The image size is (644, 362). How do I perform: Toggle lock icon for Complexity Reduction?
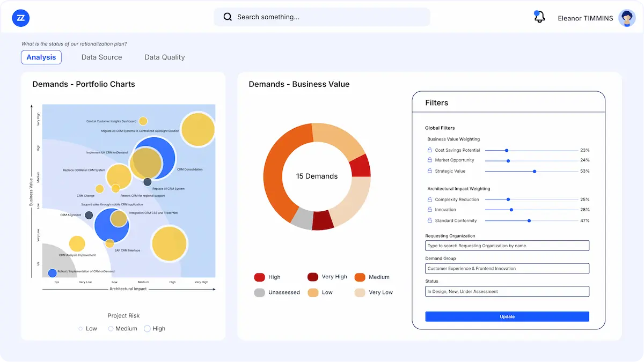(430, 199)
